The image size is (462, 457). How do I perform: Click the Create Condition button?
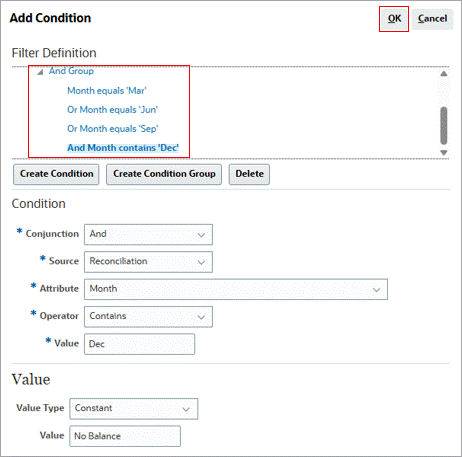(56, 174)
